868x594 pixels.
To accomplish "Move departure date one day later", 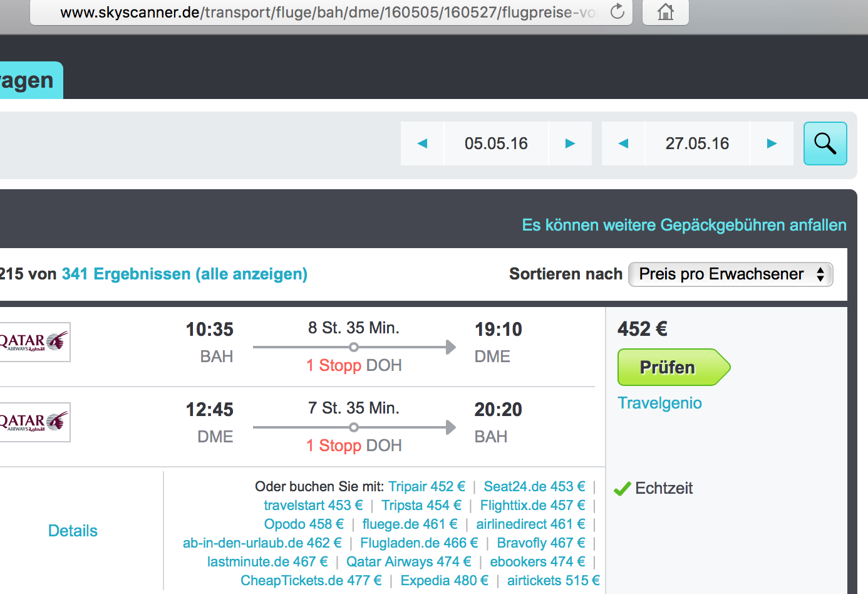I will click(x=570, y=143).
